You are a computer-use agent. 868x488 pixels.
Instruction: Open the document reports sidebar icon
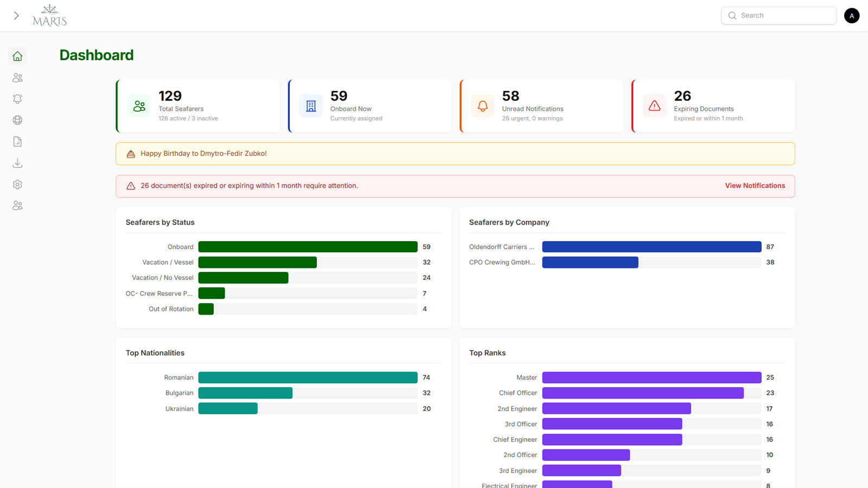click(x=17, y=142)
